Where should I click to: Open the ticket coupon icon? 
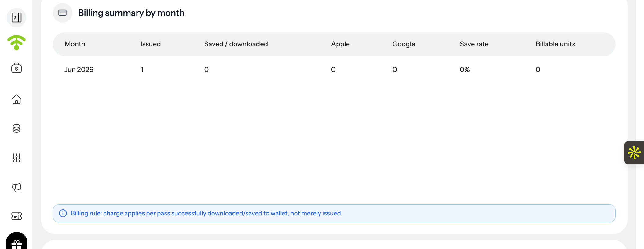[16, 216]
